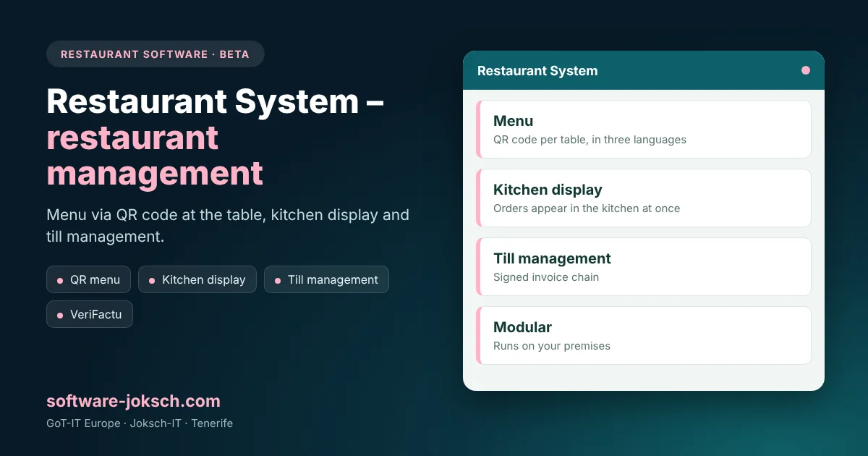Open the Kitchen display card in the panel
The height and width of the screenshot is (456, 868).
pyautogui.click(x=644, y=198)
